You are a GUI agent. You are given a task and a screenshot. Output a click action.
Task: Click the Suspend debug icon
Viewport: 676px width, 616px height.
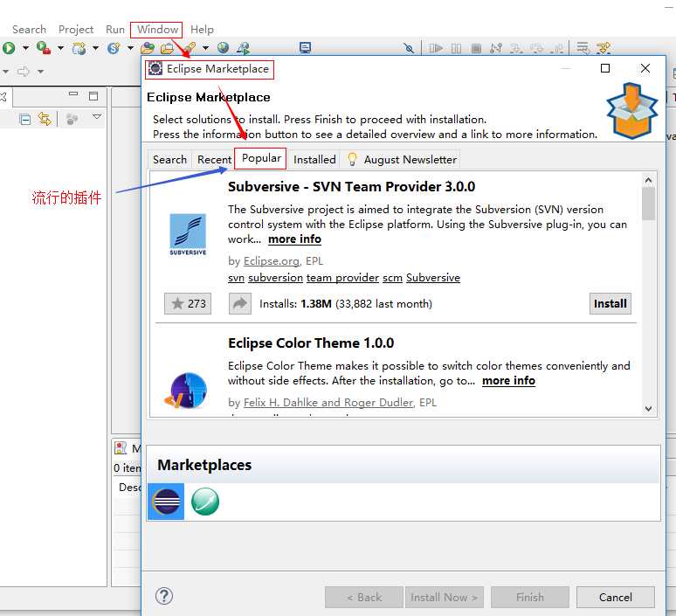pyautogui.click(x=456, y=48)
